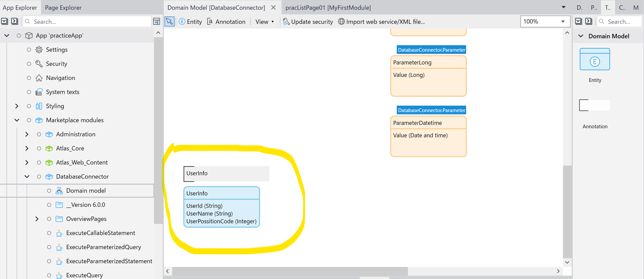Open the document tabs overflow dropdown
Viewport: 644px width, 279px height.
[x=564, y=7]
